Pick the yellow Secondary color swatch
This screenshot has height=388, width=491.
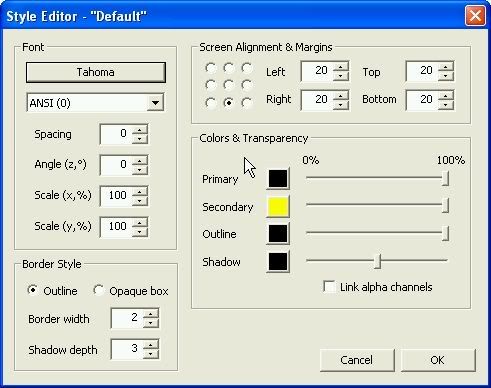(278, 207)
